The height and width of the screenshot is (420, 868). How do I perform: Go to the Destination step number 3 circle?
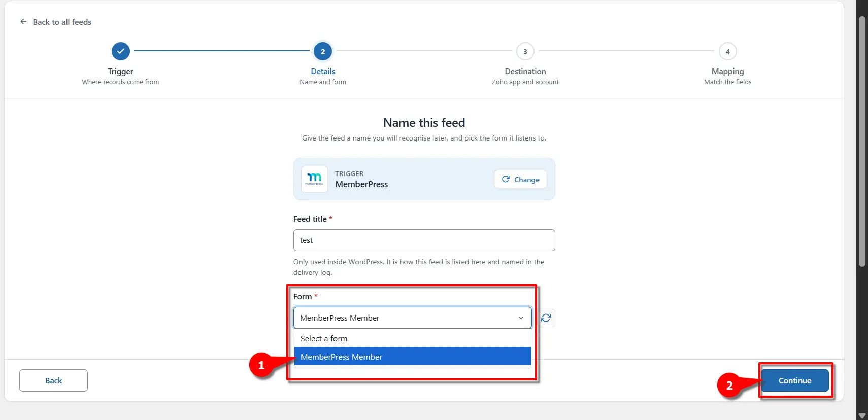525,51
